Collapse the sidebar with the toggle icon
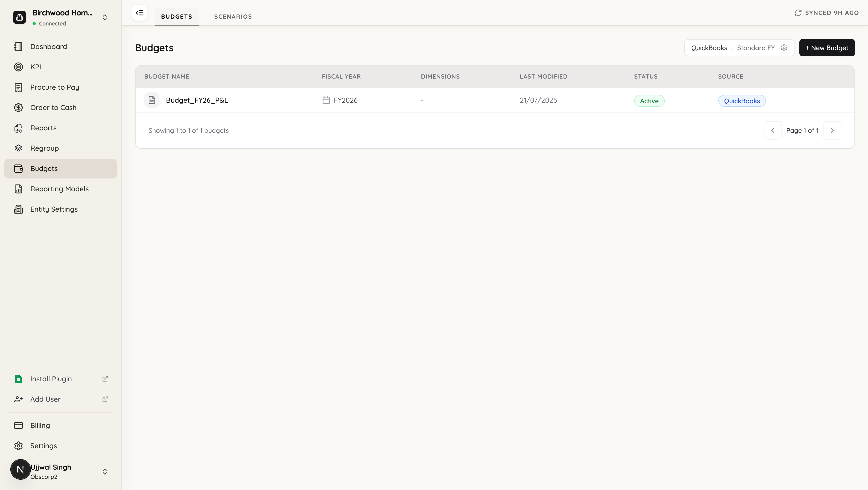This screenshot has width=868, height=490. click(x=139, y=13)
